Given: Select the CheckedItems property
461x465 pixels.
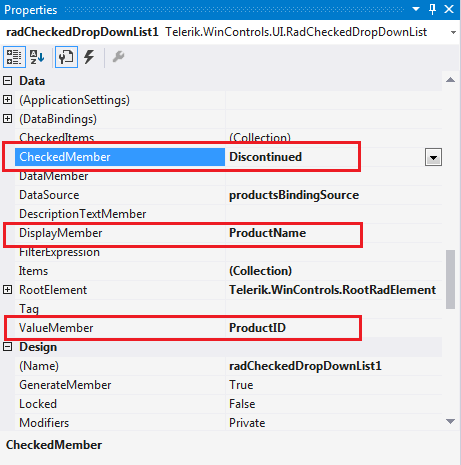Looking at the screenshot, I should tap(57, 137).
